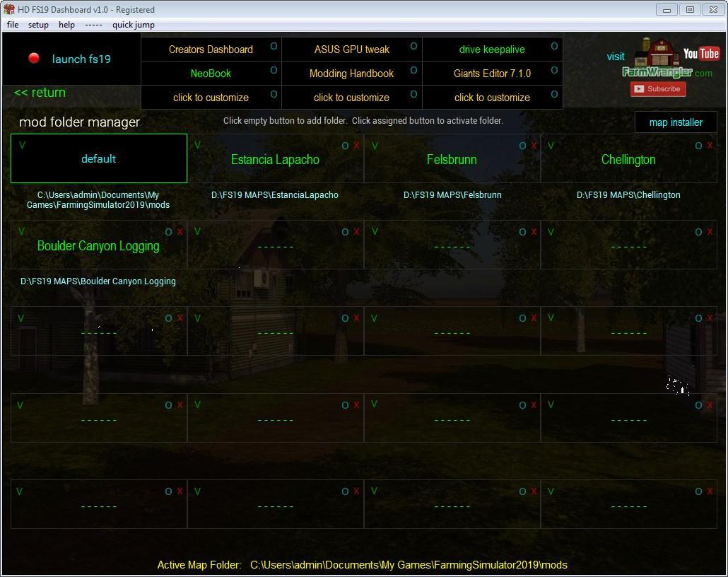Screen dimensions: 728x577
Task: Activate the Felsbrunn mod folder
Action: pos(452,160)
